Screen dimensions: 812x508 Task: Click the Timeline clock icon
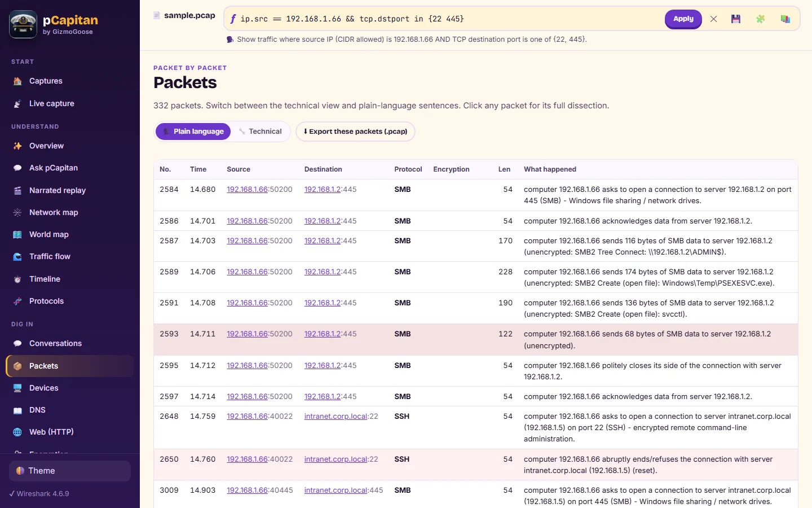[x=17, y=279]
